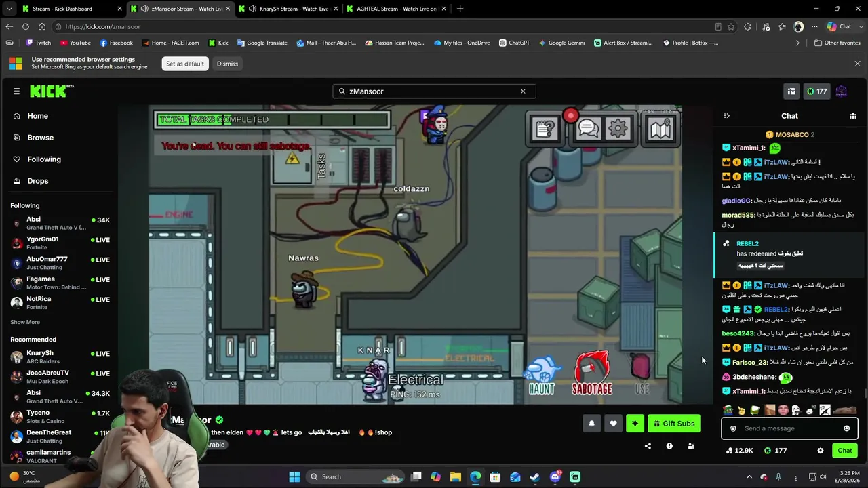Image resolution: width=868 pixels, height=488 pixels.
Task: Open the Kick points balance showing 177
Action: [x=816, y=91]
